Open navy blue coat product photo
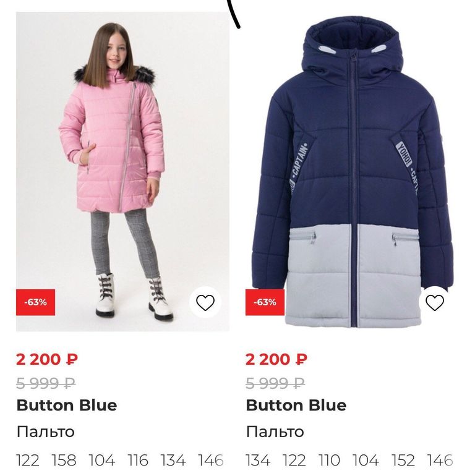The height and width of the screenshot is (476, 475). click(353, 171)
